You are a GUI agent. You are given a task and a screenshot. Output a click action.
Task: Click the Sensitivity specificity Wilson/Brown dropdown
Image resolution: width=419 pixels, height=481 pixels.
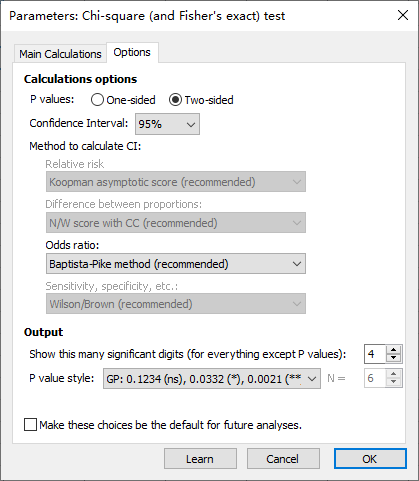[x=176, y=304]
